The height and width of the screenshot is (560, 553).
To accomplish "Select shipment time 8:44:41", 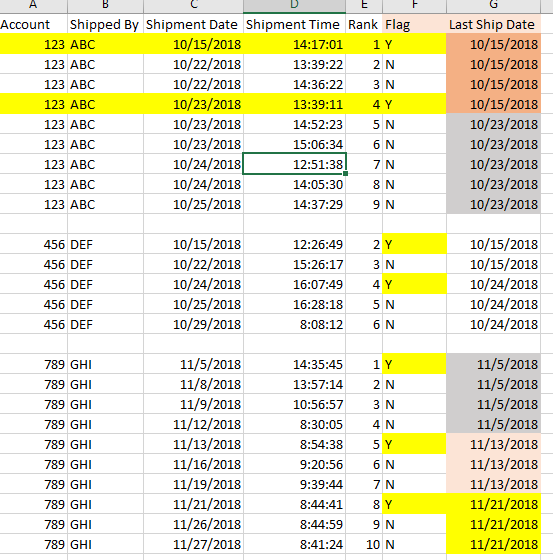I will point(294,504).
